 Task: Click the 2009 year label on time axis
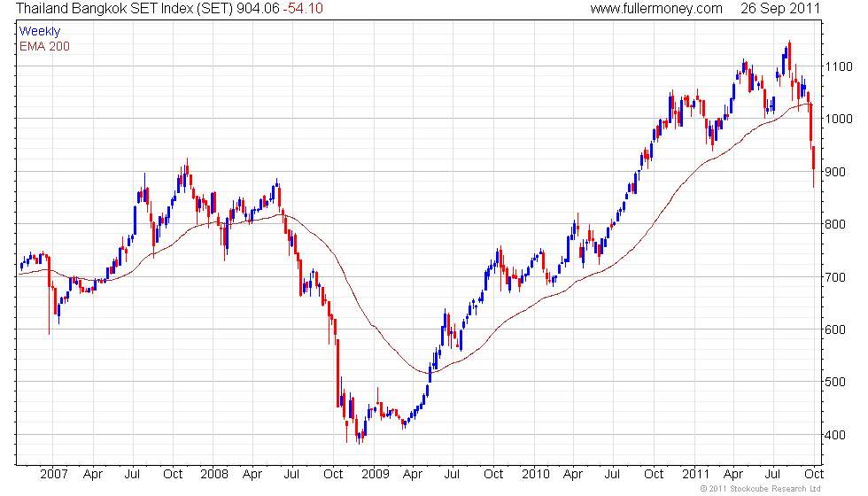point(376,474)
